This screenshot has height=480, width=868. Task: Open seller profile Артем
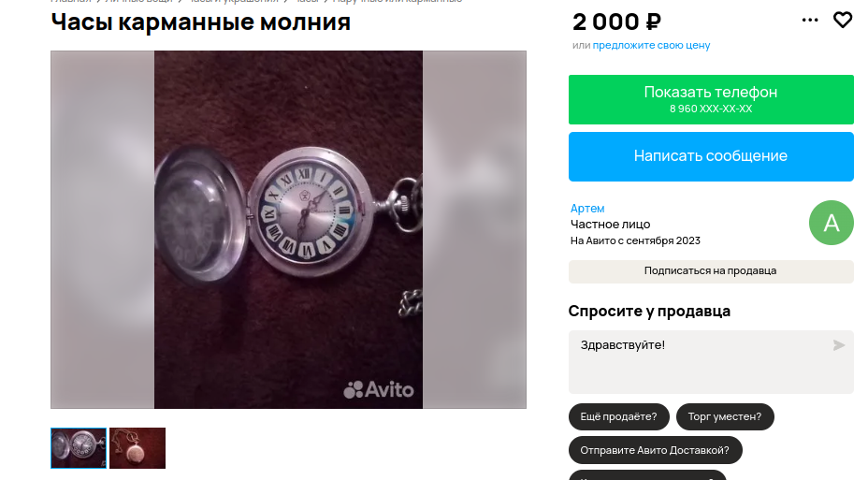coord(587,209)
